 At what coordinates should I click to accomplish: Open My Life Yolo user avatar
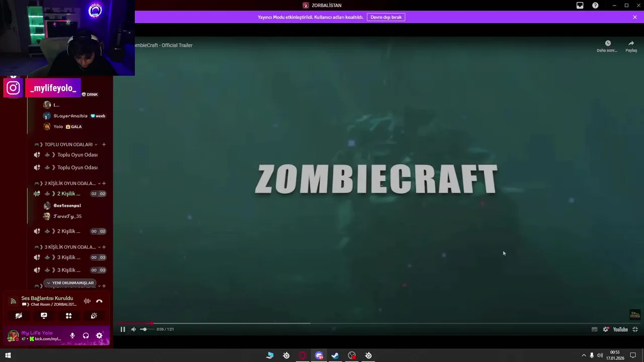(13, 336)
